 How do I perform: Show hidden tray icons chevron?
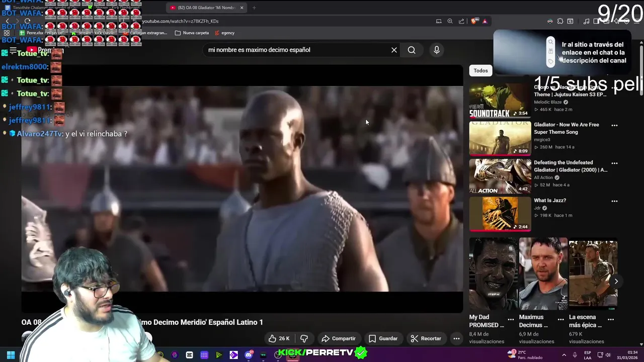pos(563,355)
